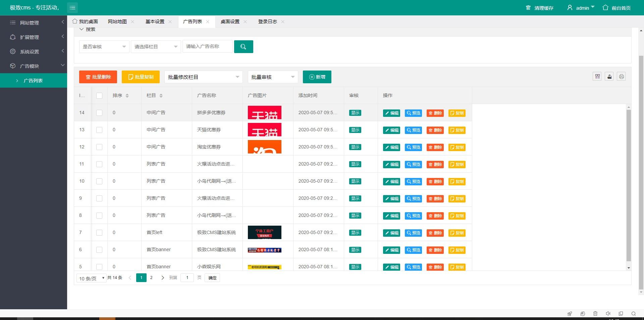Toggle the select-all header checkbox
The width and height of the screenshot is (644, 320).
pos(99,96)
